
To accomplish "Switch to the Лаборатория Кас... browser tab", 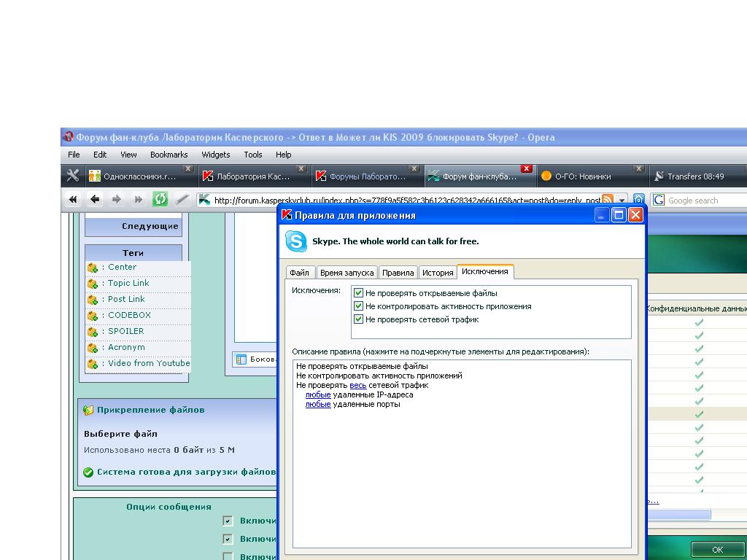I will click(x=253, y=176).
